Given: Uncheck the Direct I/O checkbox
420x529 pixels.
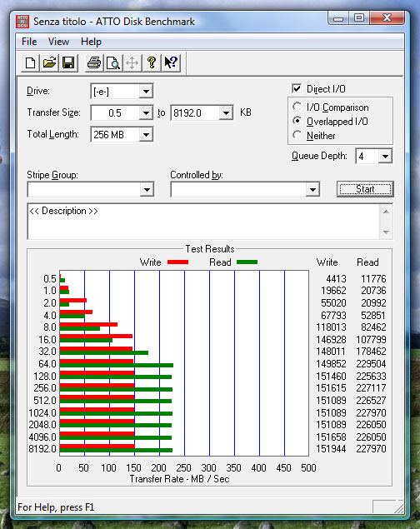Looking at the screenshot, I should tap(297, 89).
